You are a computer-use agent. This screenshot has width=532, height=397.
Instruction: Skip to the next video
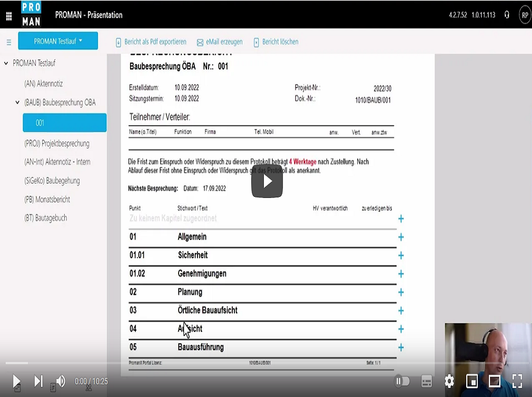38,381
